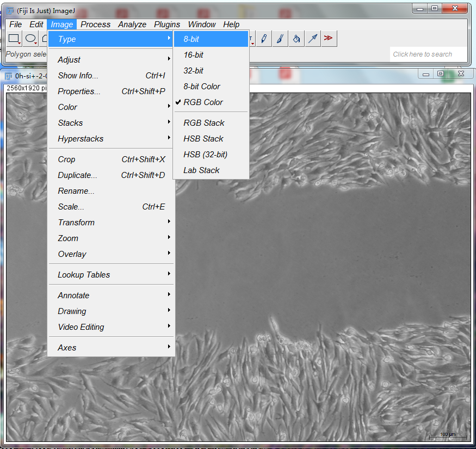Select the Arrow tool in the toolbar
The image size is (476, 449).
click(x=313, y=39)
